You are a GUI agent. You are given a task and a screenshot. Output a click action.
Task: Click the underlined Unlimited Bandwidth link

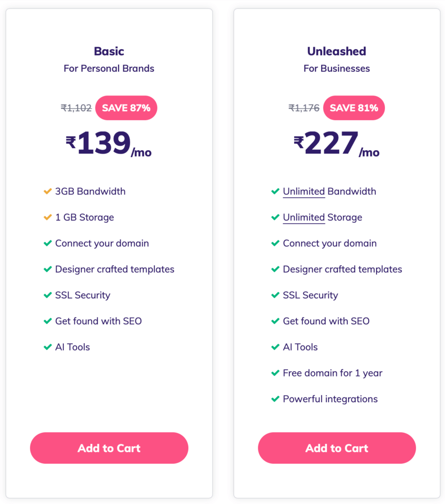click(x=304, y=191)
